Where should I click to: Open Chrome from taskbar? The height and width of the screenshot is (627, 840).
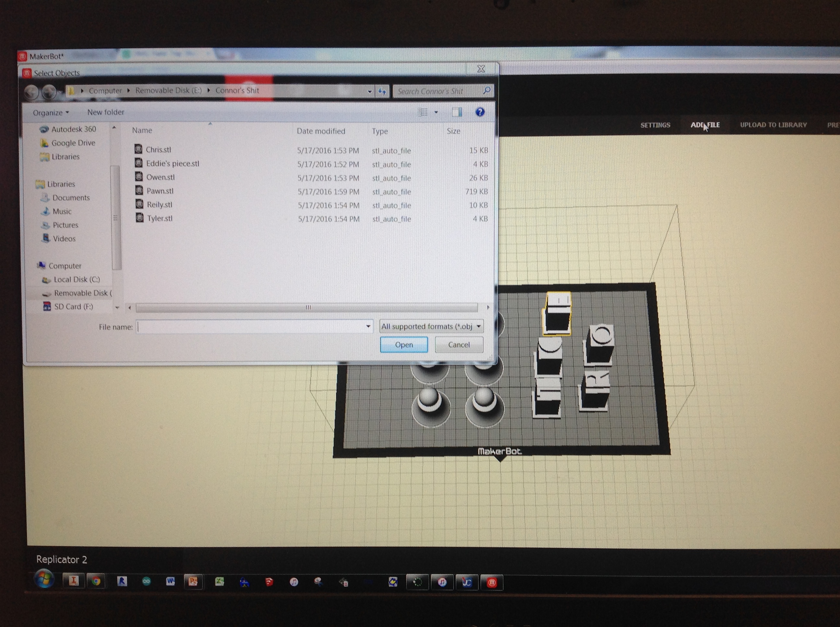(96, 581)
